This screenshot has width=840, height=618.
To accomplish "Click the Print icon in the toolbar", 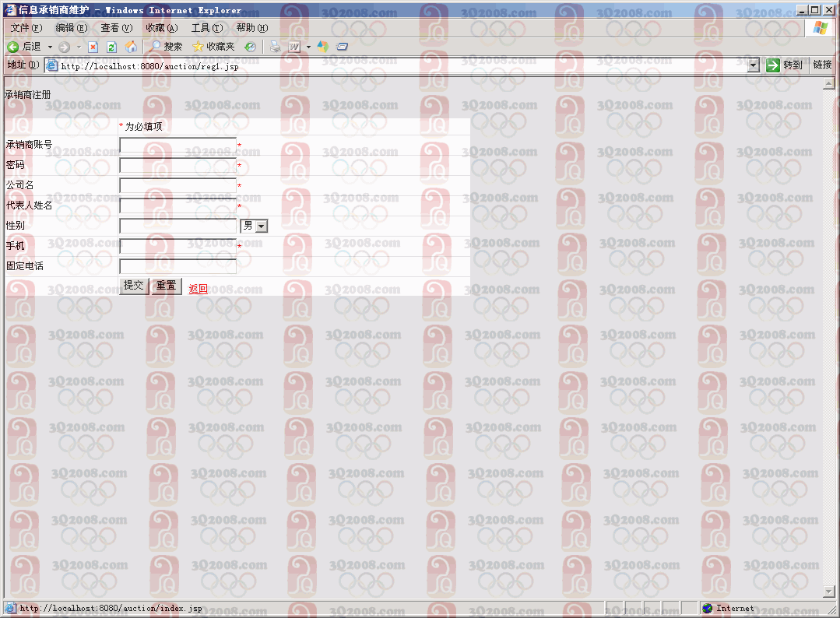I will (276, 47).
